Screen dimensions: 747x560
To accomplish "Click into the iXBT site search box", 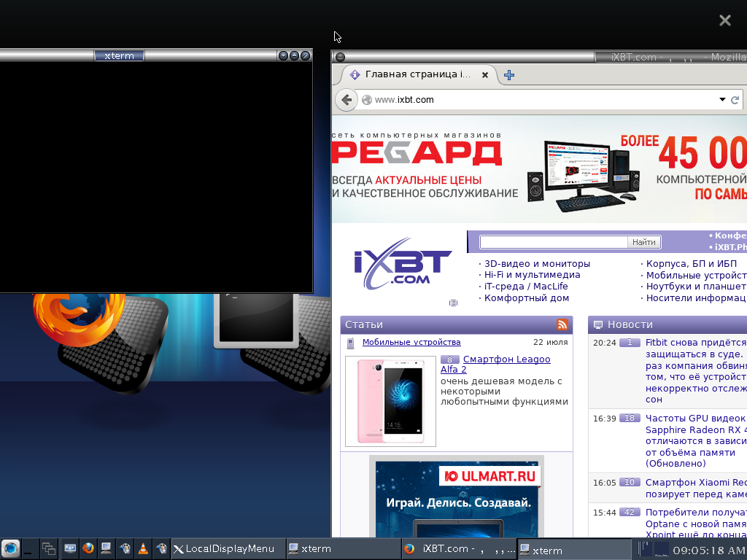I will (554, 242).
